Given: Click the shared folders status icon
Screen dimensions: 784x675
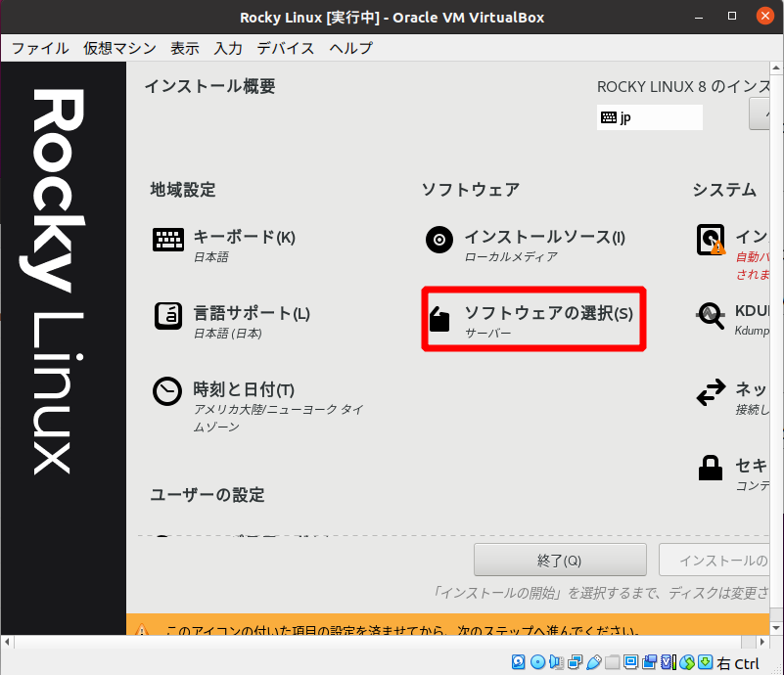Looking at the screenshot, I should [x=612, y=662].
